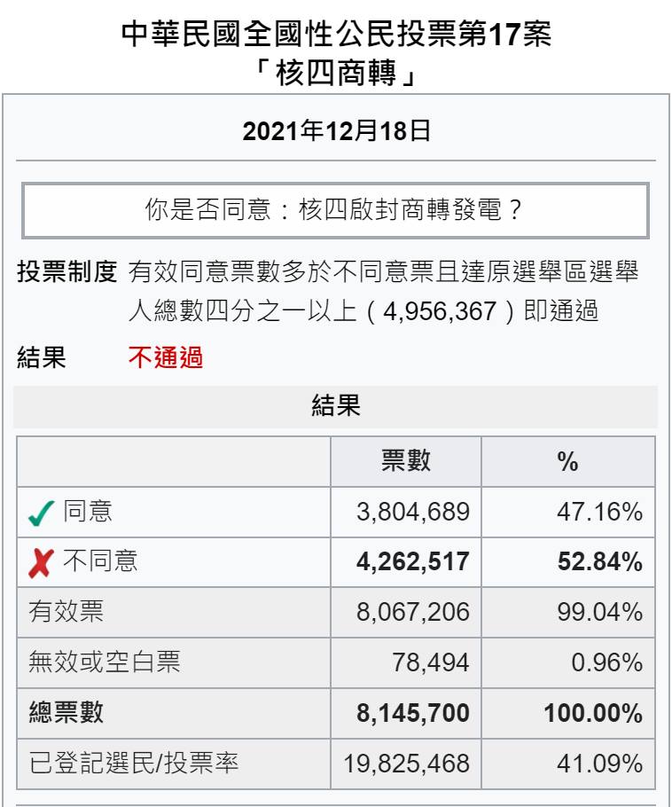672x807 pixels.
Task: Click the turnout percentage 41.09%
Action: 599,764
